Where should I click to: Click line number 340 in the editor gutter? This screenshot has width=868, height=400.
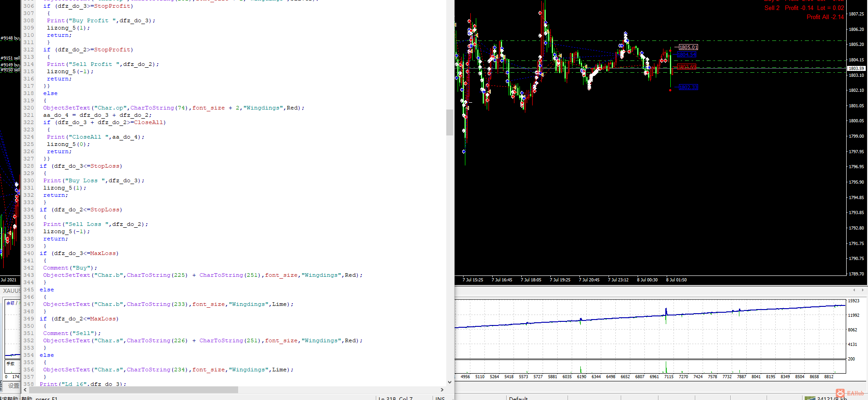(x=29, y=253)
